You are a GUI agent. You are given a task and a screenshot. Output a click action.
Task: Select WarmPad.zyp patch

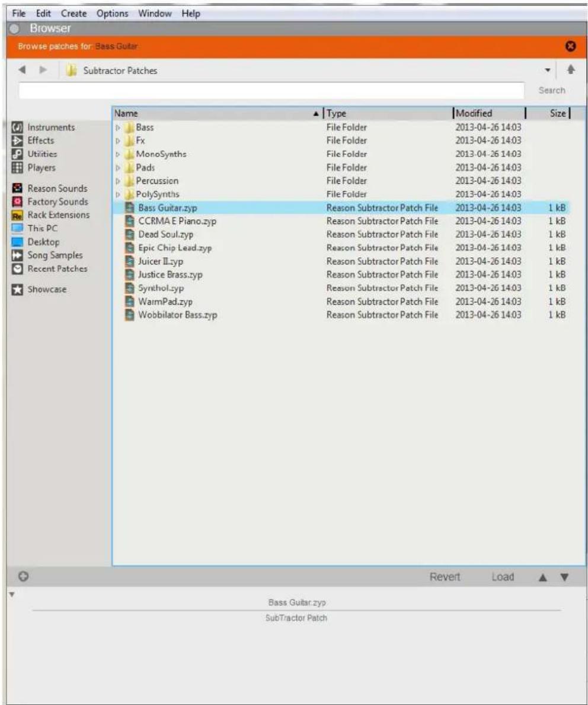tap(341, 301)
